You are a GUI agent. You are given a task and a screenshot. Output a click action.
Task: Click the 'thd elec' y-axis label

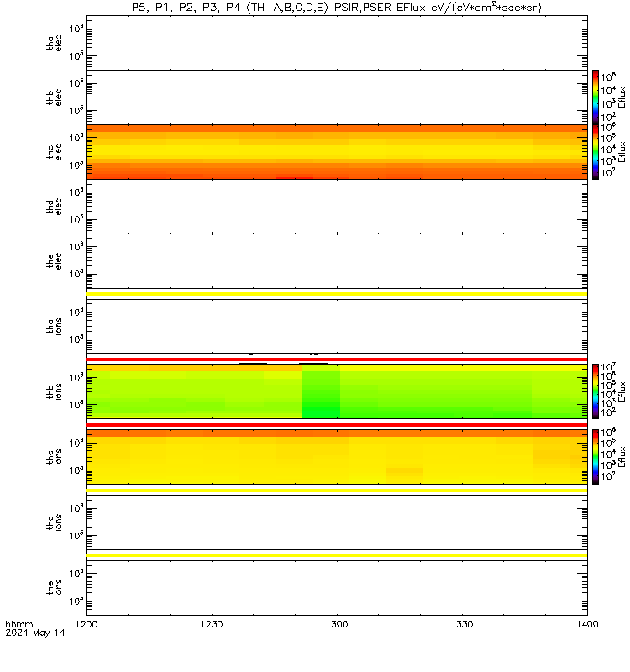pos(55,206)
